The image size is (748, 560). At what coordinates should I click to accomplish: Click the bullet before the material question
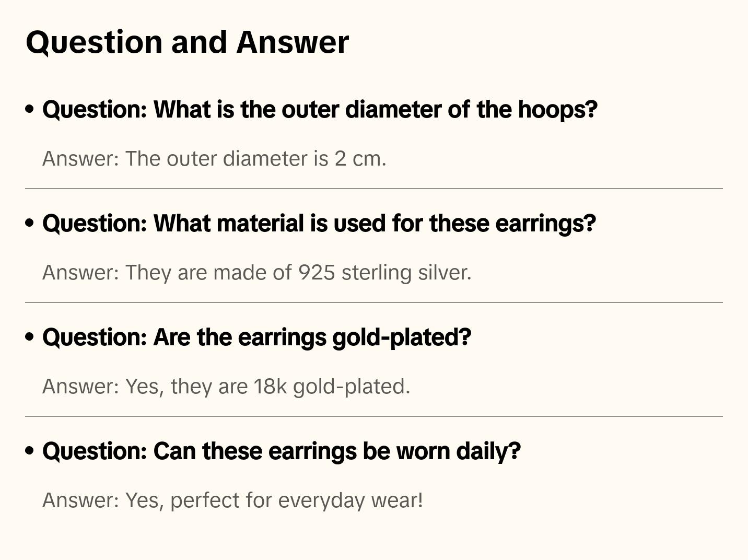pos(30,223)
